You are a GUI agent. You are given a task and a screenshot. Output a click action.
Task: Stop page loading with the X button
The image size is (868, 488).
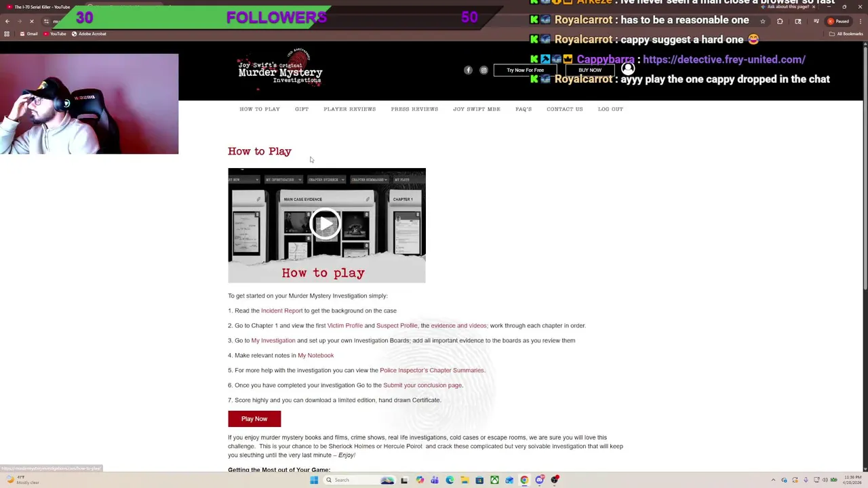(31, 21)
